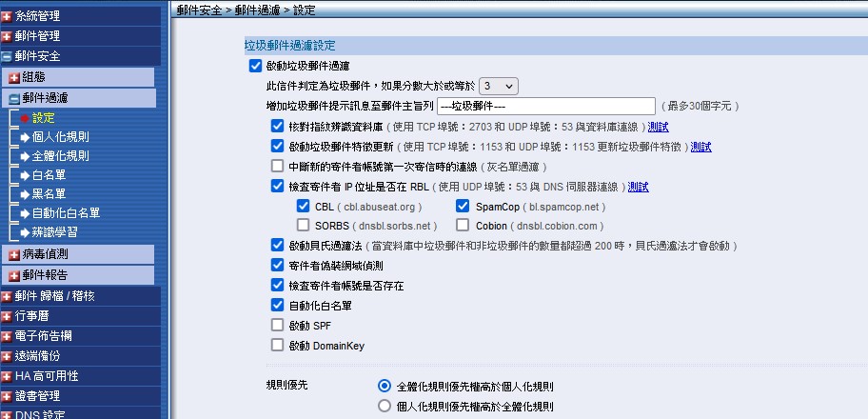Expand the 組態 plus icon
Image resolution: width=868 pixels, height=419 pixels.
14,77
